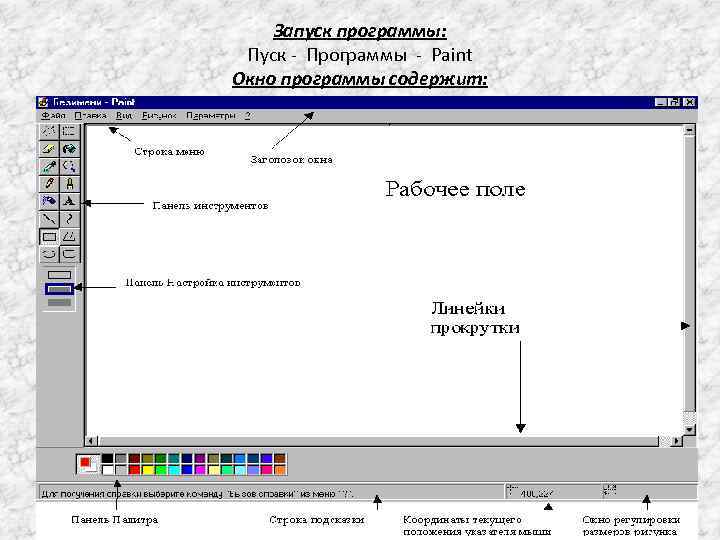Screen dimensions: 720x540
Task: Choose the teal palette swatch
Action: pos(174,458)
